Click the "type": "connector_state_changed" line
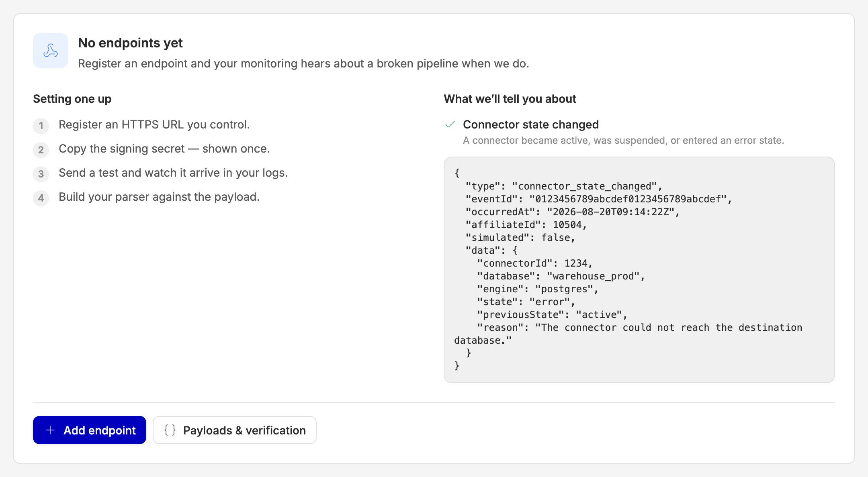Screen dimensions: 868x477 point(563,186)
